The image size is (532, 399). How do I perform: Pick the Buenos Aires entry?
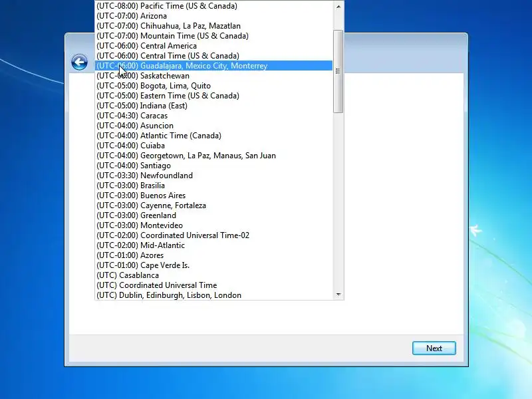click(213, 196)
